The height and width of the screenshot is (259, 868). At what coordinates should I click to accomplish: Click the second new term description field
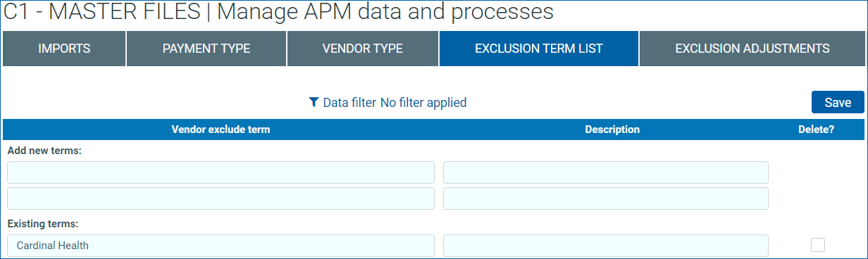point(606,198)
